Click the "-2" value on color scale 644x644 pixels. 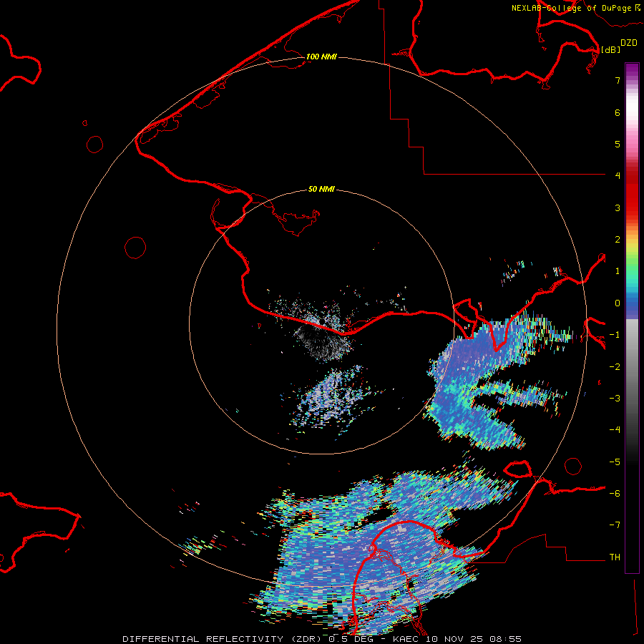tap(615, 367)
